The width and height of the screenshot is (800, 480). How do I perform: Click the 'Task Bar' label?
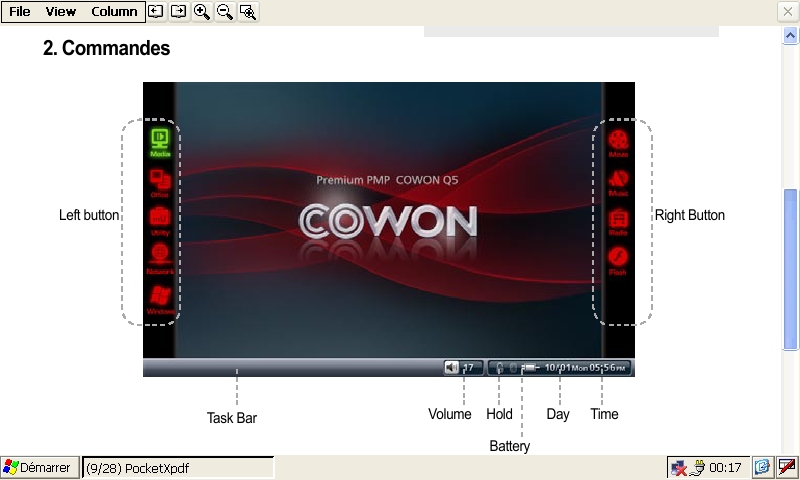[232, 418]
